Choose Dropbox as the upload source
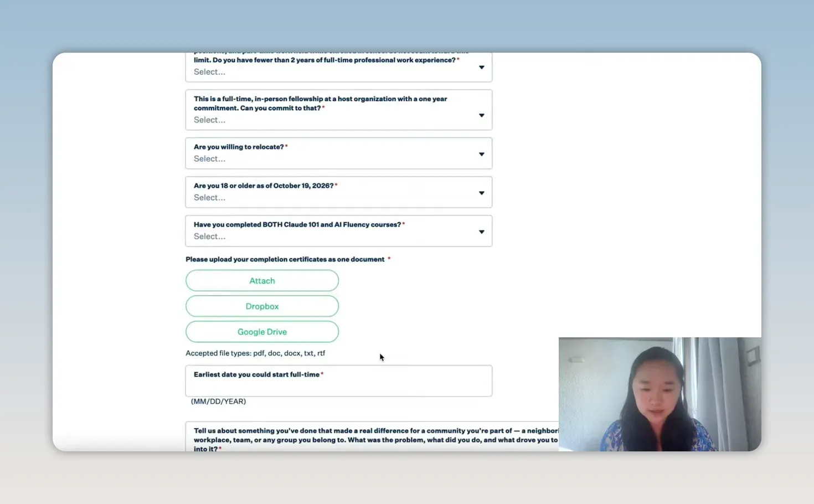814x504 pixels. (x=262, y=306)
